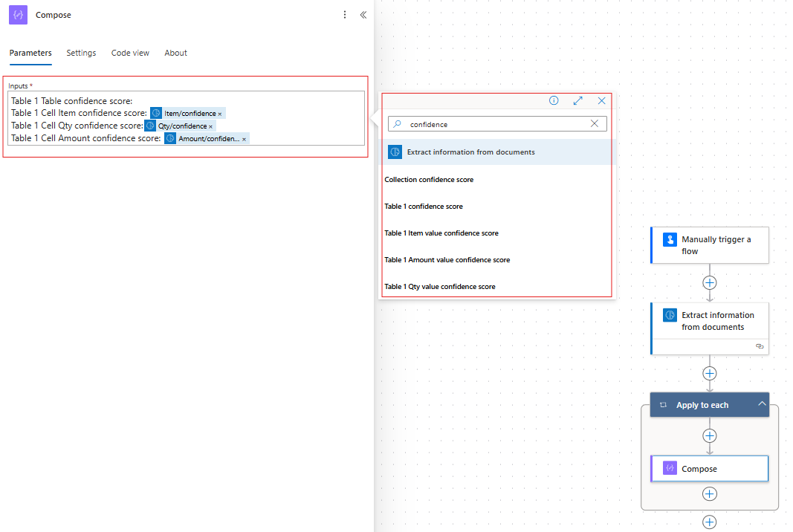Open the info tooltip in the dynamic content picker
This screenshot has height=532, width=793.
point(554,100)
